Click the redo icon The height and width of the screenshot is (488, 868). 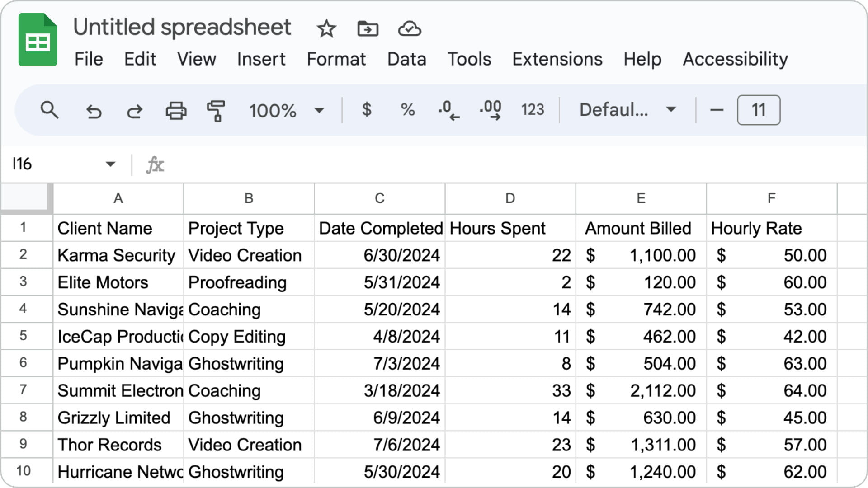tap(134, 110)
